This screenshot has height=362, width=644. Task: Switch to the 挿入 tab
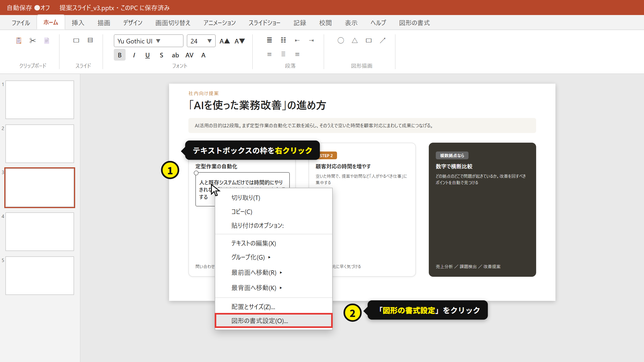click(x=78, y=23)
